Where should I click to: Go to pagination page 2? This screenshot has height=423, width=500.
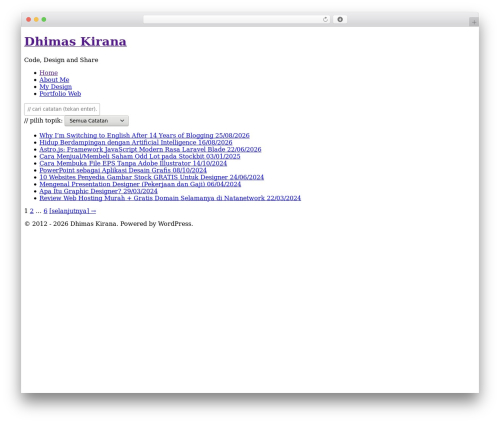[x=32, y=211]
